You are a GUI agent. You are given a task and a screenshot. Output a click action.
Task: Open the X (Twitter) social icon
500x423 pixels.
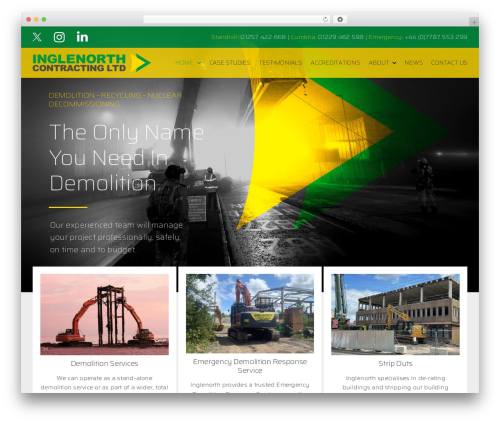(37, 37)
